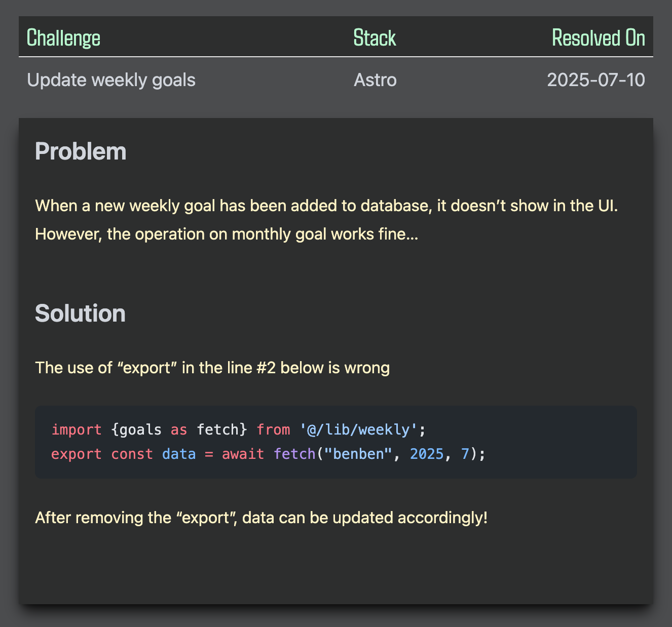672x627 pixels.
Task: Sort by the Stack column header
Action: pyautogui.click(x=375, y=38)
